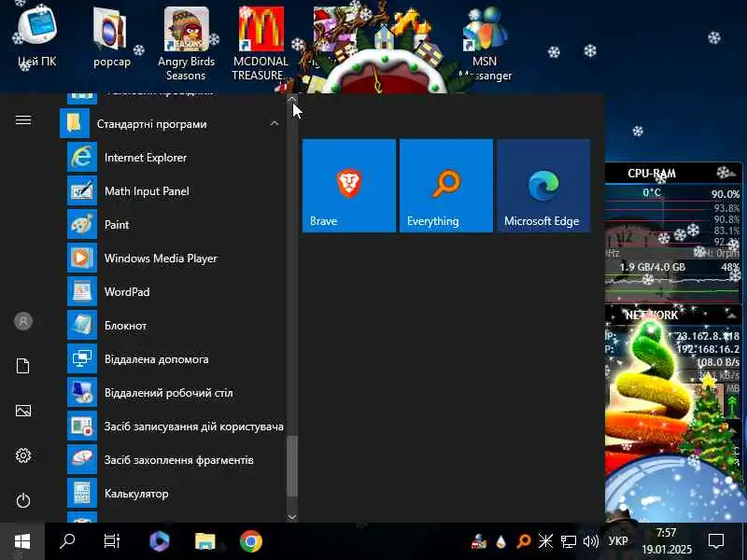Open the network tray icon
The height and width of the screenshot is (560, 747).
(x=568, y=541)
